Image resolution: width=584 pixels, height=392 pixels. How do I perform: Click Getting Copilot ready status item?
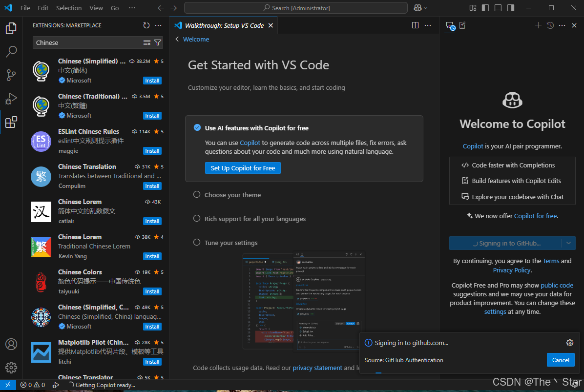(102, 385)
